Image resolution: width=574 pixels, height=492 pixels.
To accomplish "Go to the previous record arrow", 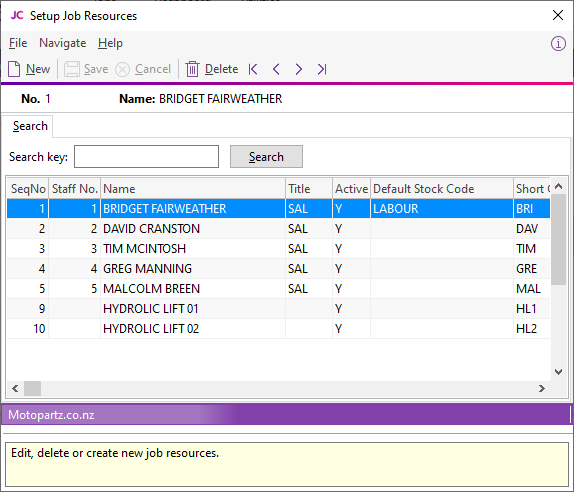I will 276,69.
